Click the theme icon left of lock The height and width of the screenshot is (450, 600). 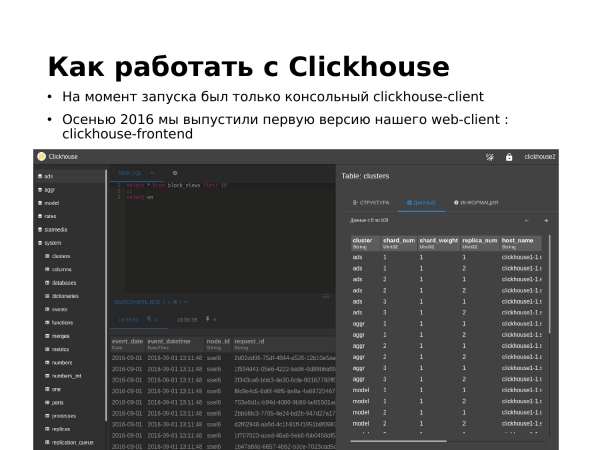(490, 157)
